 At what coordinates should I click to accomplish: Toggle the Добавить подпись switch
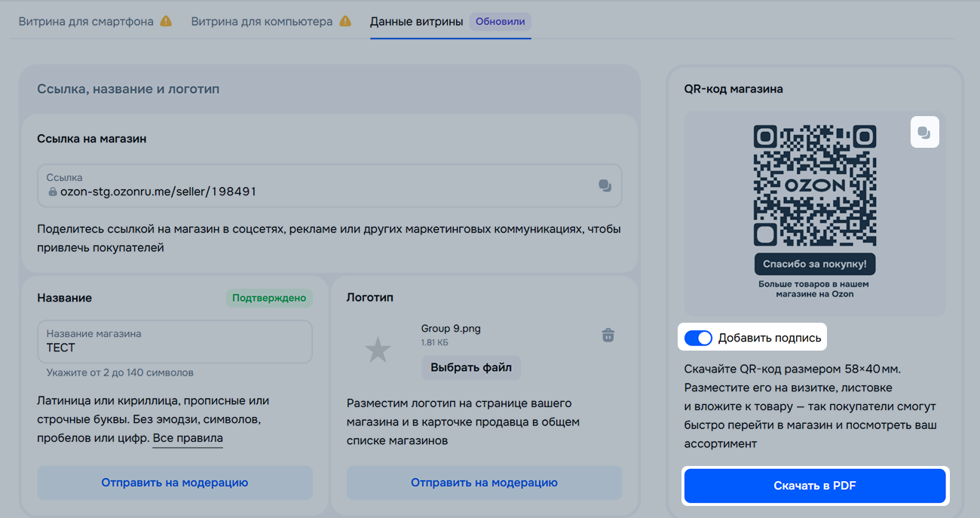[698, 338]
